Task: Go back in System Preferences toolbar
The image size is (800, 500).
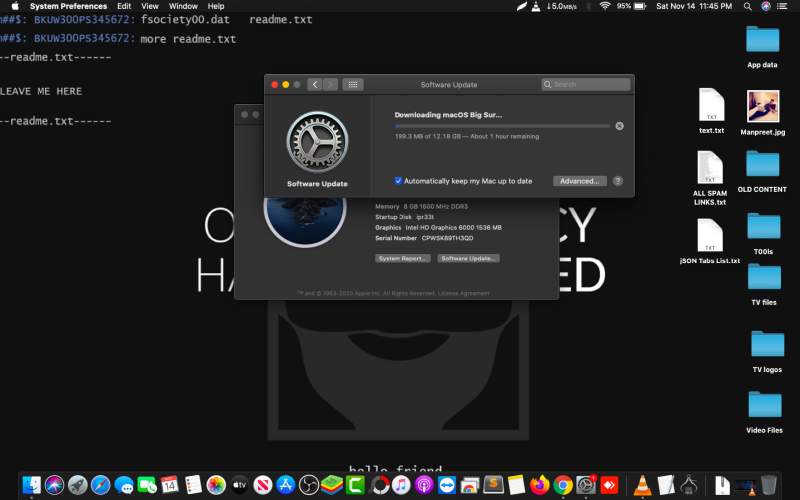Action: (x=315, y=85)
